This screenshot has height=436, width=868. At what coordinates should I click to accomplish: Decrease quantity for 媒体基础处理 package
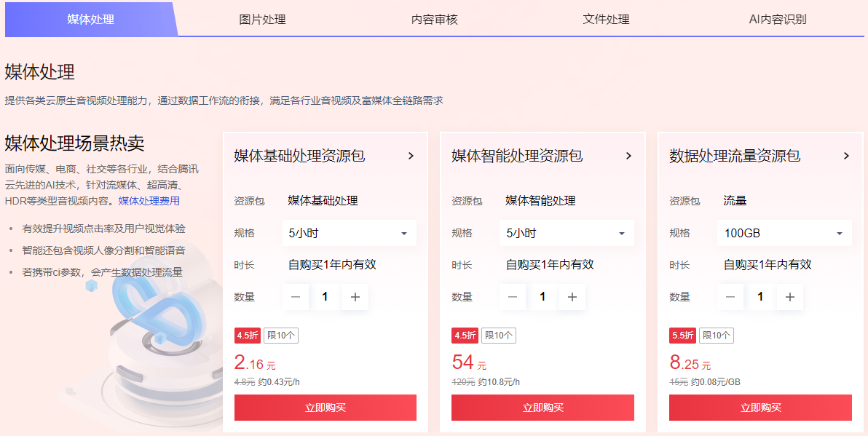click(x=296, y=297)
